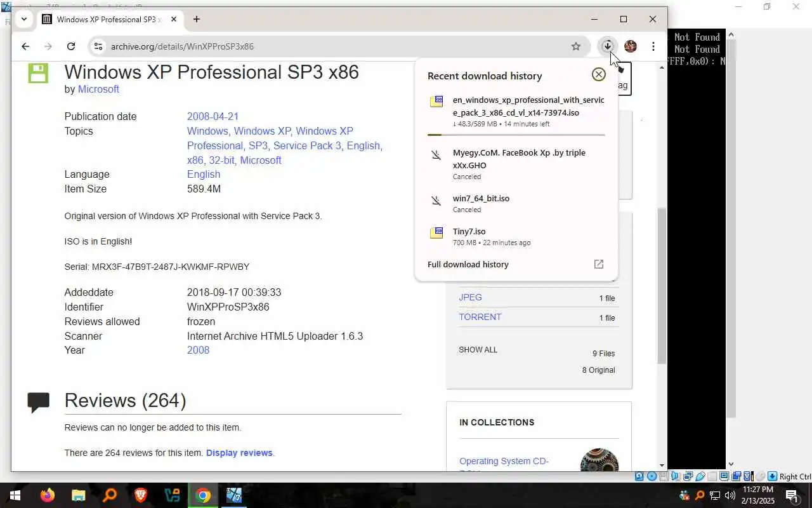Click the green floppy software icon
Screen dimensions: 812x508
point(38,72)
